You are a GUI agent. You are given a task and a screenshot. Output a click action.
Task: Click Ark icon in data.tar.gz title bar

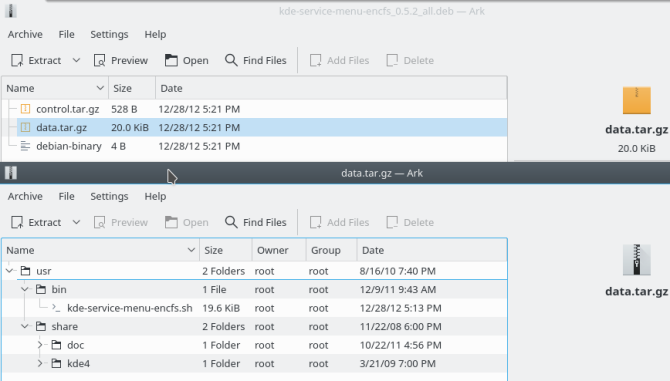click(11, 173)
